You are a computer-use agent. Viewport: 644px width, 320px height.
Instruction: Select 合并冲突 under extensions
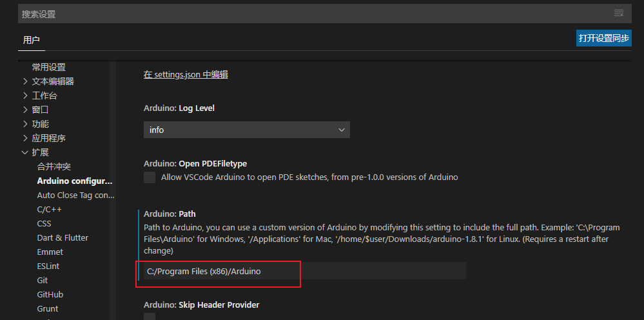(54, 166)
